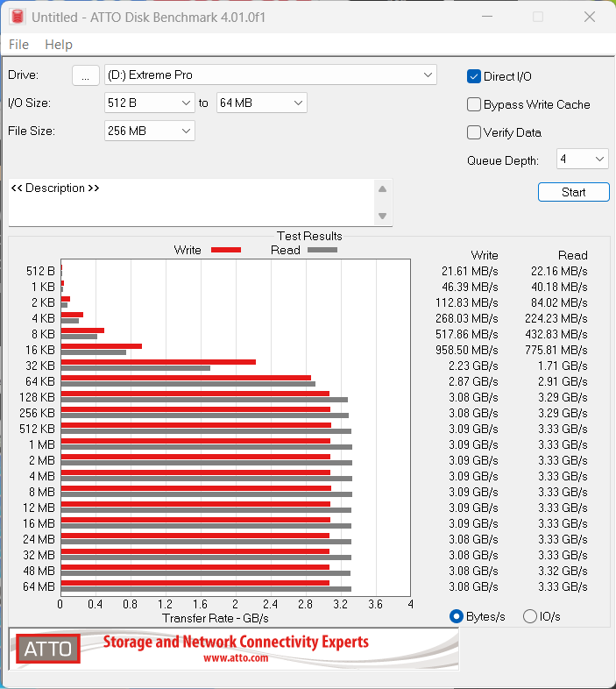Viewport: 616px width, 689px height.
Task: Click the red Write legend swatch
Action: [225, 250]
